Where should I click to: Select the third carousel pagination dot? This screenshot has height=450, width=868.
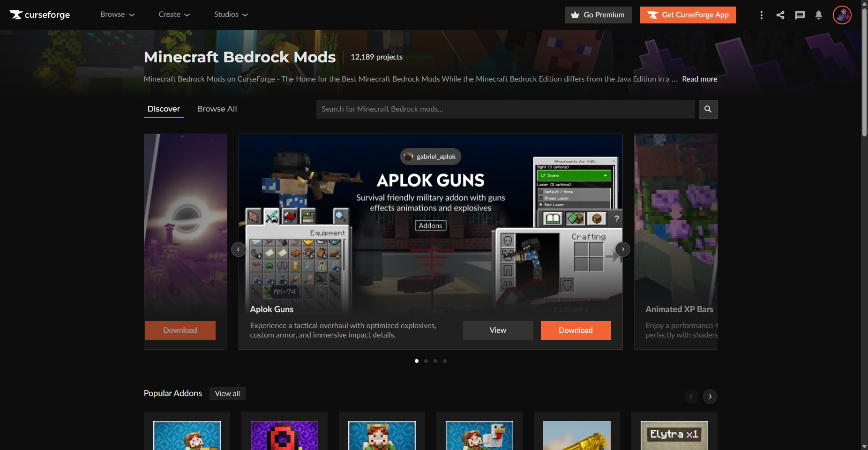point(435,361)
